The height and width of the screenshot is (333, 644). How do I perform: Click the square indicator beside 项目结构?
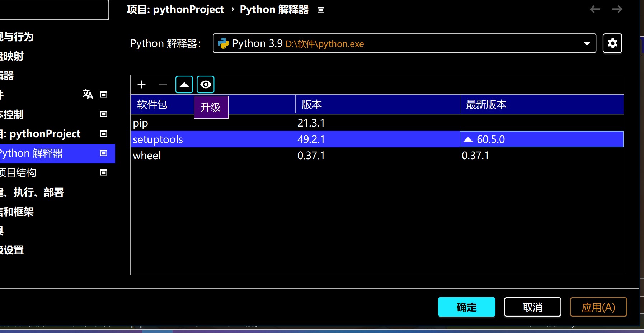[x=103, y=172]
